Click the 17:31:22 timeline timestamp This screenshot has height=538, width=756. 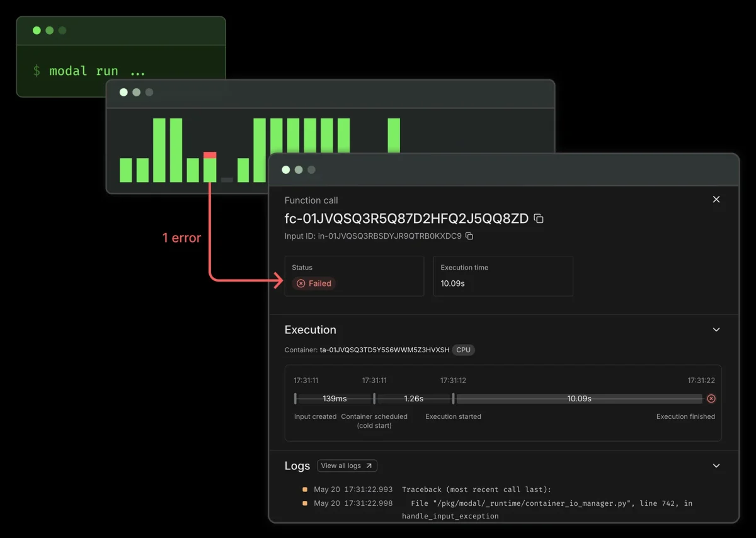(701, 381)
